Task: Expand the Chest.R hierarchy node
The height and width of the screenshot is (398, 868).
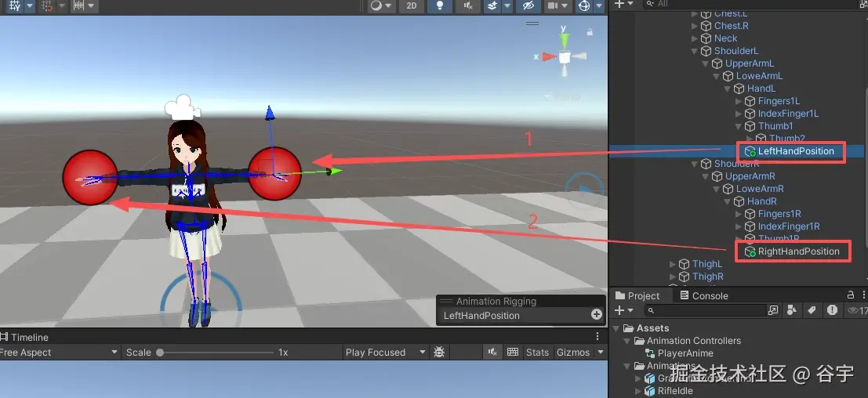Action: (x=695, y=26)
